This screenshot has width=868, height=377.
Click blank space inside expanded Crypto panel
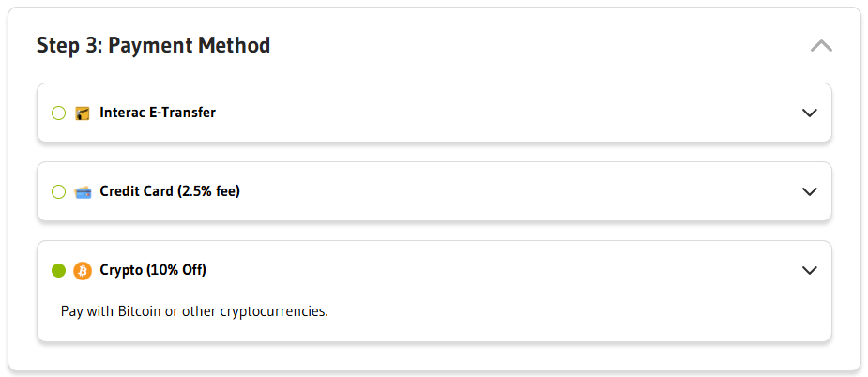click(554, 311)
